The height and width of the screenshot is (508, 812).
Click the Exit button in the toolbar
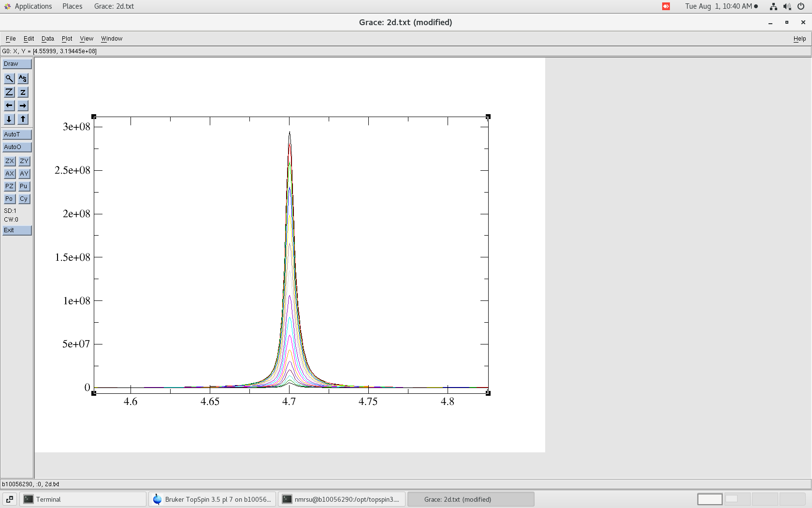[x=17, y=230]
